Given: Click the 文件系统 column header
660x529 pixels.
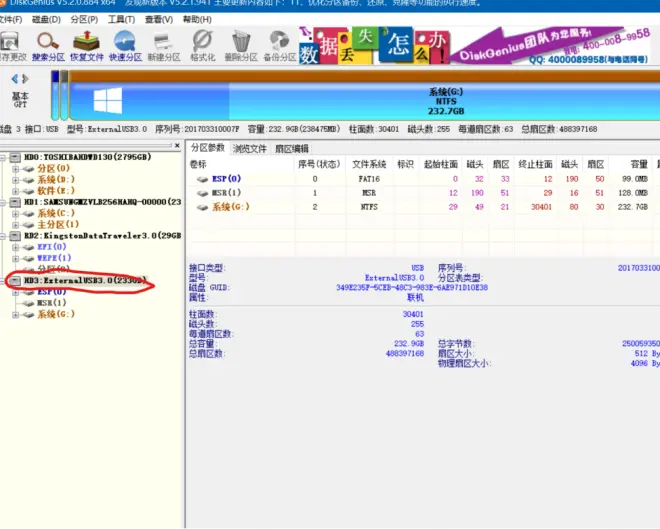Looking at the screenshot, I should tap(369, 164).
